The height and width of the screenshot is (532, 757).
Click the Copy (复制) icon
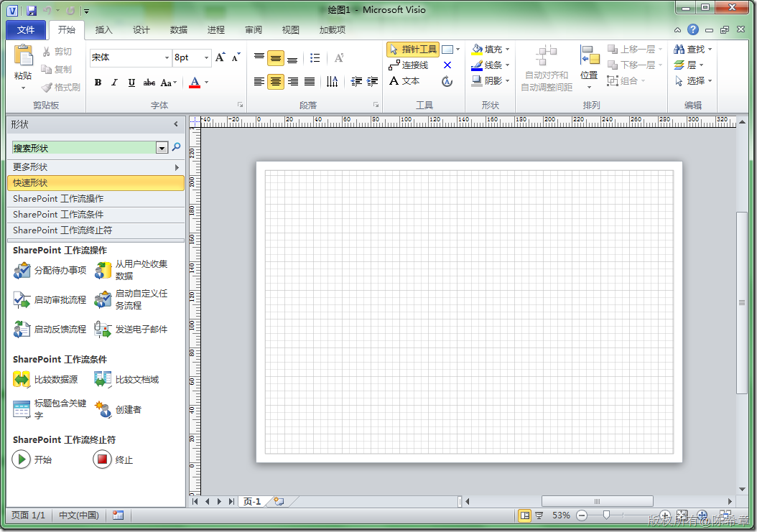[x=47, y=69]
